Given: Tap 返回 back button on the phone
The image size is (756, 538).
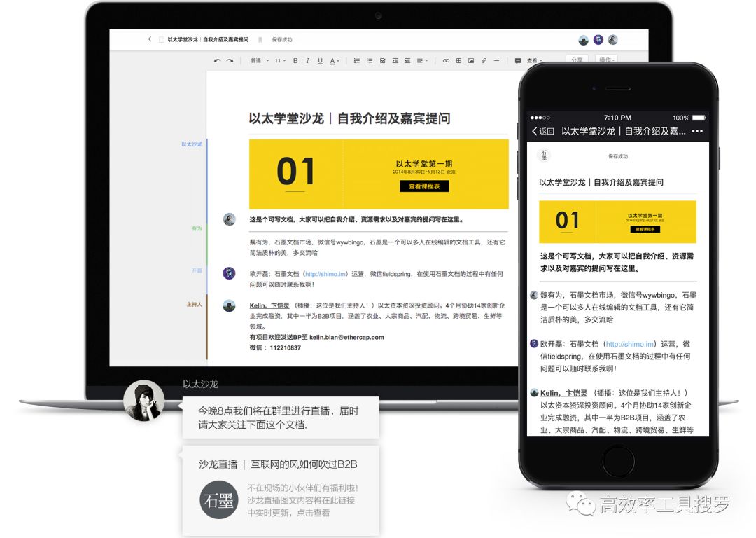Looking at the screenshot, I should click(543, 131).
